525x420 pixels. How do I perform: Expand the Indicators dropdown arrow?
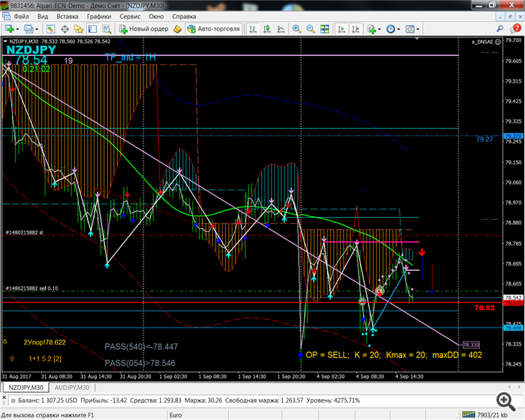pyautogui.click(x=379, y=29)
